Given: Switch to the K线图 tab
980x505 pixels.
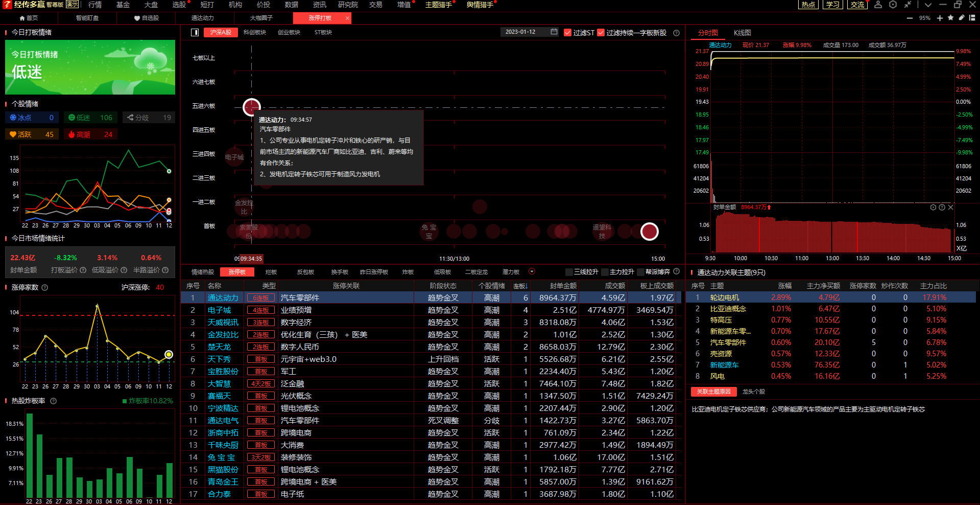Looking at the screenshot, I should click(743, 33).
